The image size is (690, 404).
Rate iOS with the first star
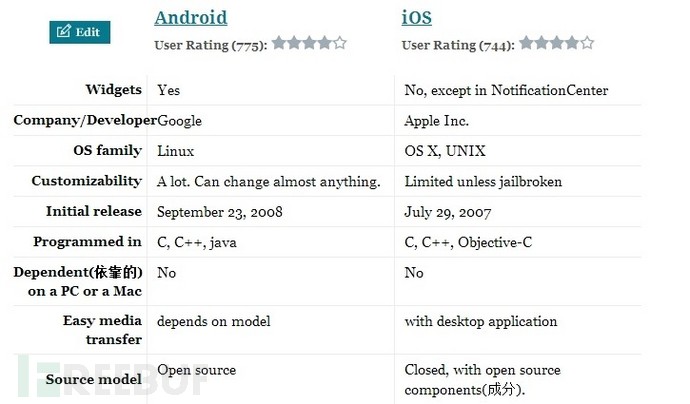(526, 43)
